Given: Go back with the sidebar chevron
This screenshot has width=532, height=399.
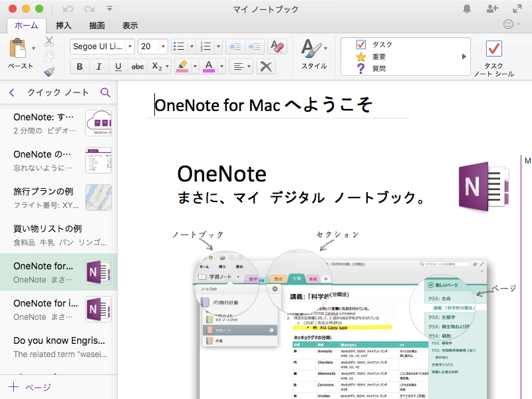Looking at the screenshot, I should (12, 92).
